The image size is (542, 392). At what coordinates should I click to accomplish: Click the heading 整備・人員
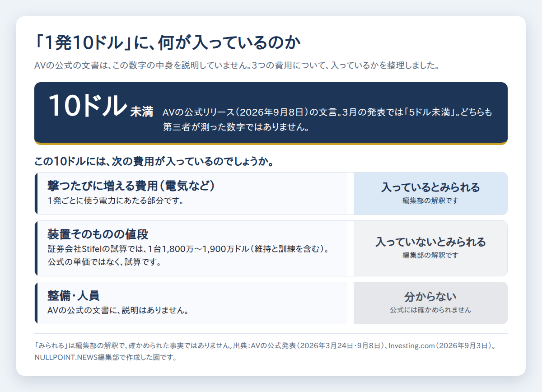click(73, 296)
